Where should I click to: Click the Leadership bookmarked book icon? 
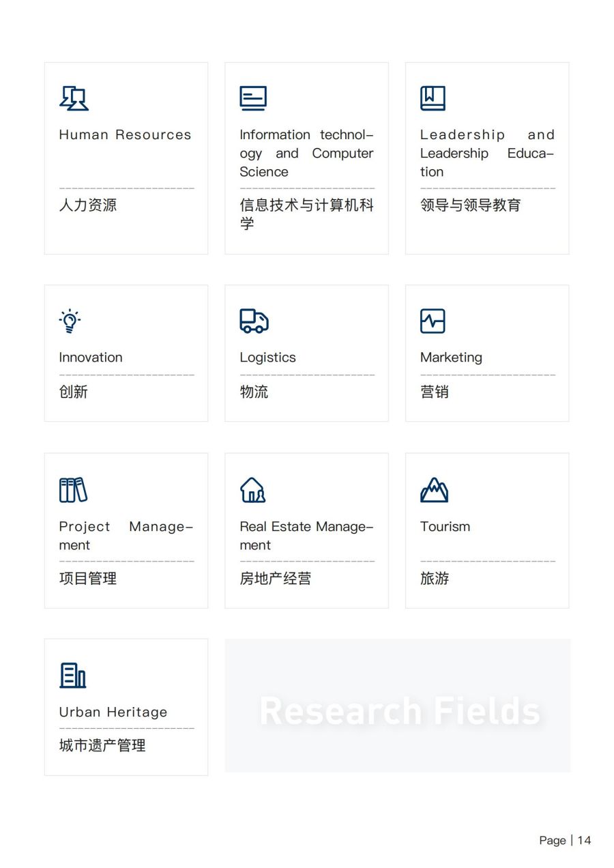click(x=433, y=98)
